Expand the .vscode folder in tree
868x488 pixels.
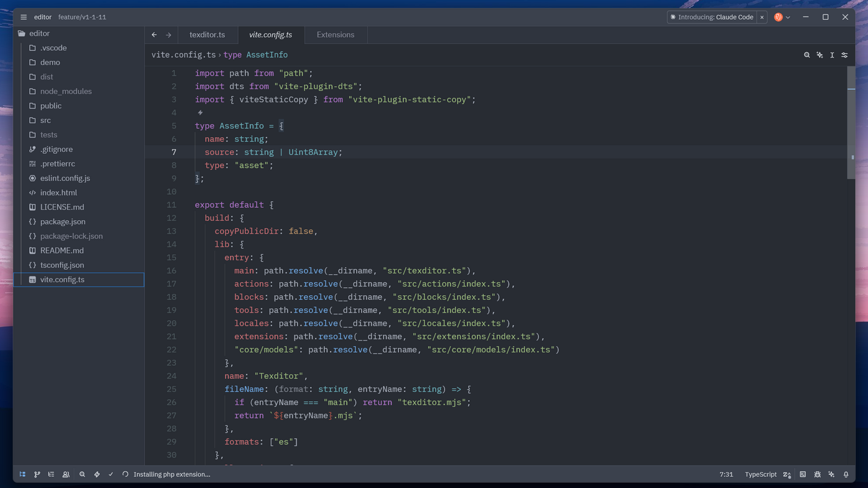pos(53,48)
